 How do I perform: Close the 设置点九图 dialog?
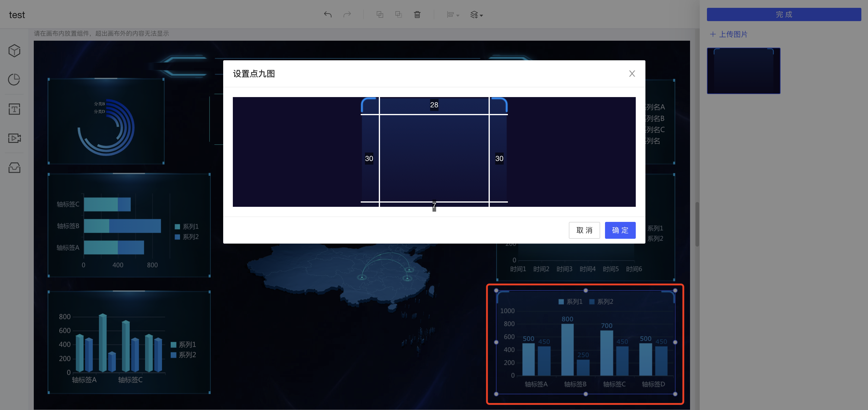[x=632, y=74]
